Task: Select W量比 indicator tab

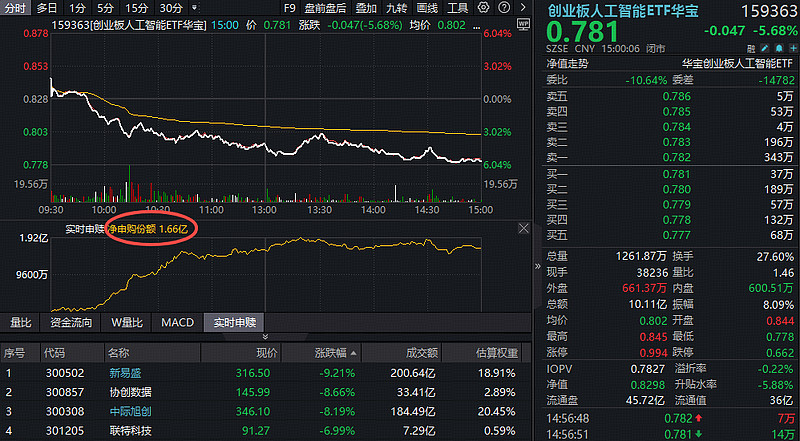Action: (127, 323)
